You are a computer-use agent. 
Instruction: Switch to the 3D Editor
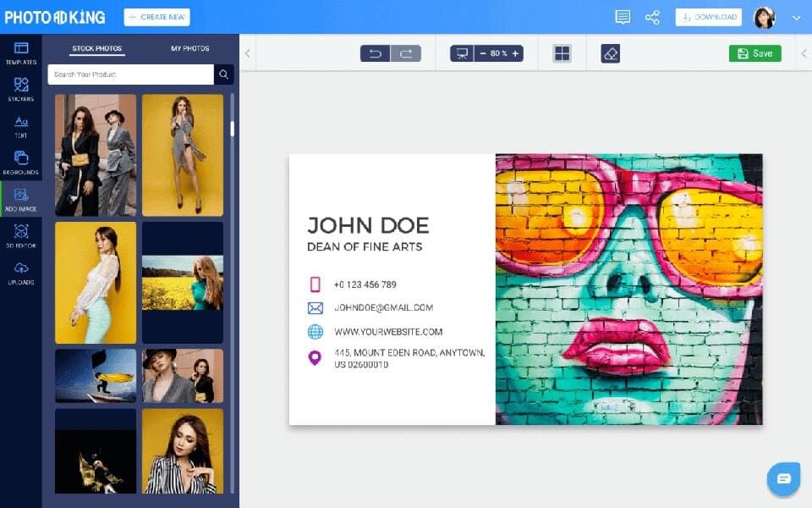21,235
